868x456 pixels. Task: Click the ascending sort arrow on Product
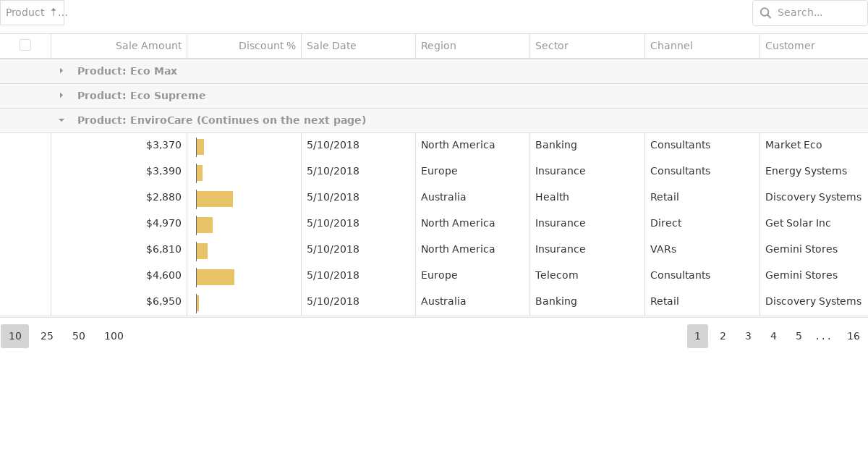pyautogui.click(x=52, y=12)
